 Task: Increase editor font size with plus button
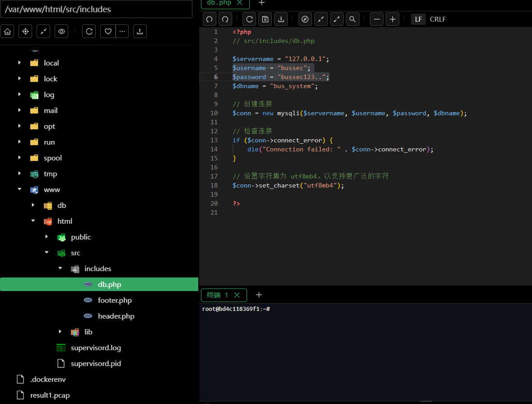392,19
